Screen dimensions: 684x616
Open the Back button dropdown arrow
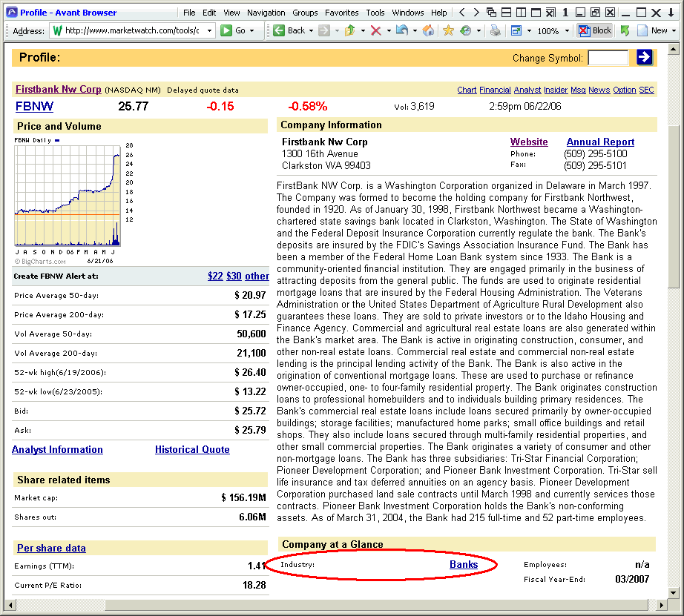point(309,30)
